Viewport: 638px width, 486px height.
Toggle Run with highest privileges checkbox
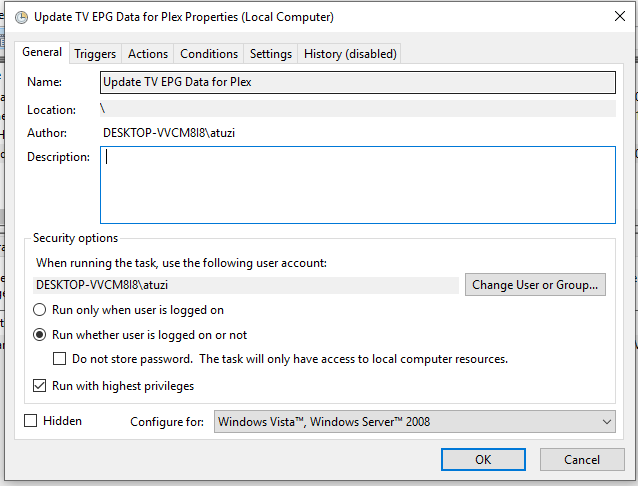(41, 386)
